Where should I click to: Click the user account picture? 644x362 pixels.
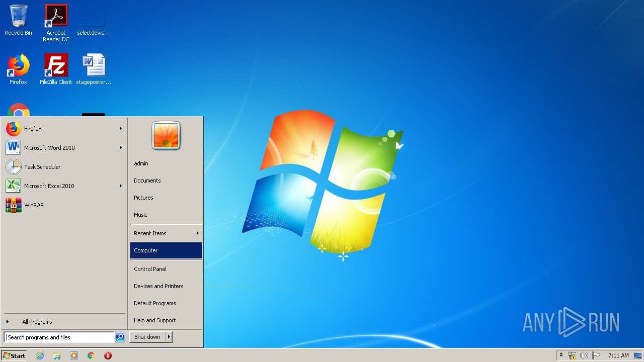pos(166,136)
